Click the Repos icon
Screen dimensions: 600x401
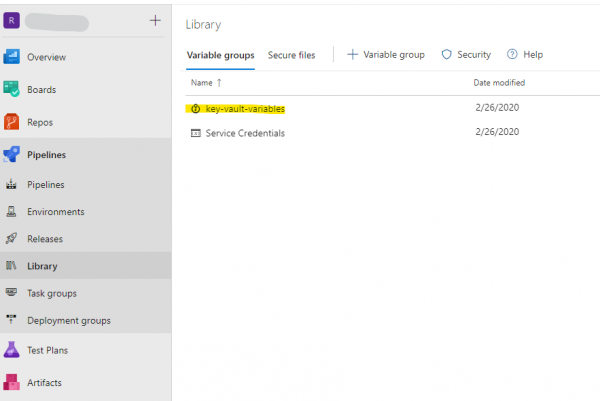pyautogui.click(x=12, y=122)
